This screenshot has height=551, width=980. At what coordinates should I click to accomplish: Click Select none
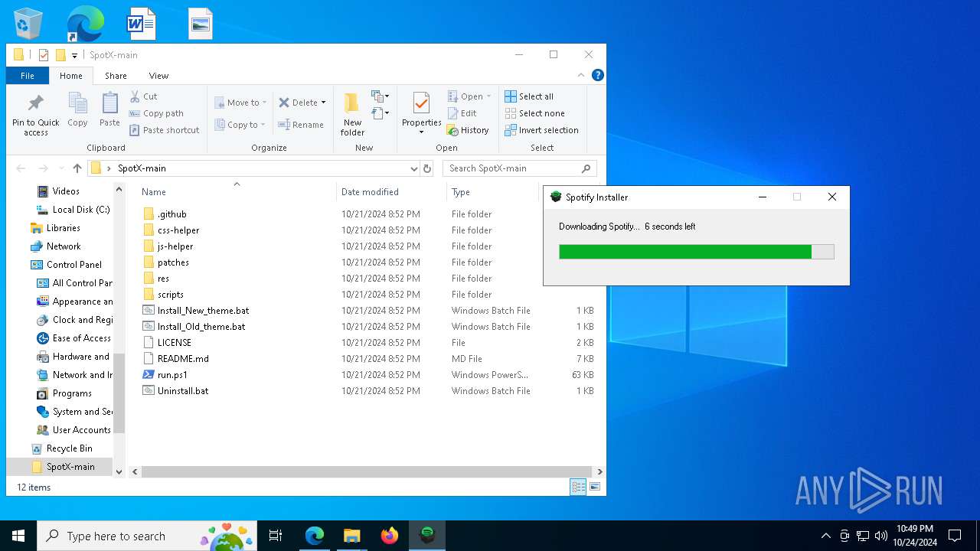click(534, 113)
